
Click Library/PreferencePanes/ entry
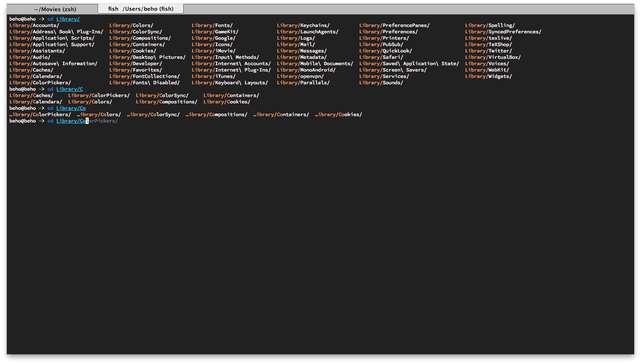tap(394, 25)
